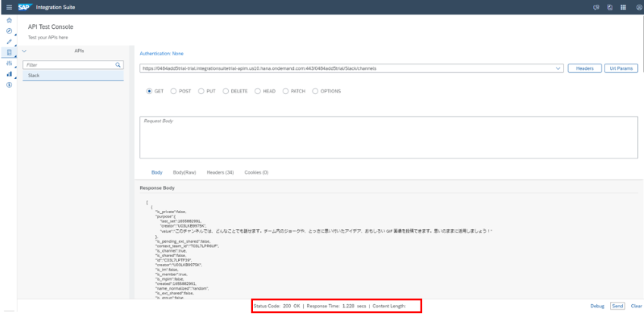Open the URL dropdown arrow
Viewport: 644px width, 314px height.
(x=558, y=68)
